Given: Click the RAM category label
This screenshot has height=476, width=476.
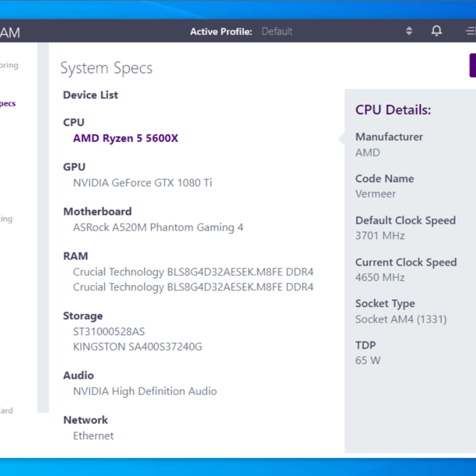Looking at the screenshot, I should [x=75, y=256].
